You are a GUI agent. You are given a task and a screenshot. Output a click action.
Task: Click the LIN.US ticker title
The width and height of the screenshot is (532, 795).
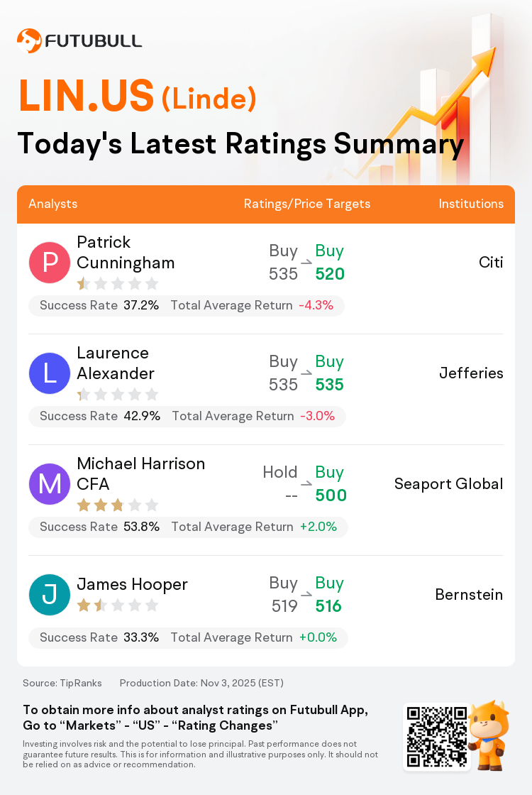click(86, 96)
